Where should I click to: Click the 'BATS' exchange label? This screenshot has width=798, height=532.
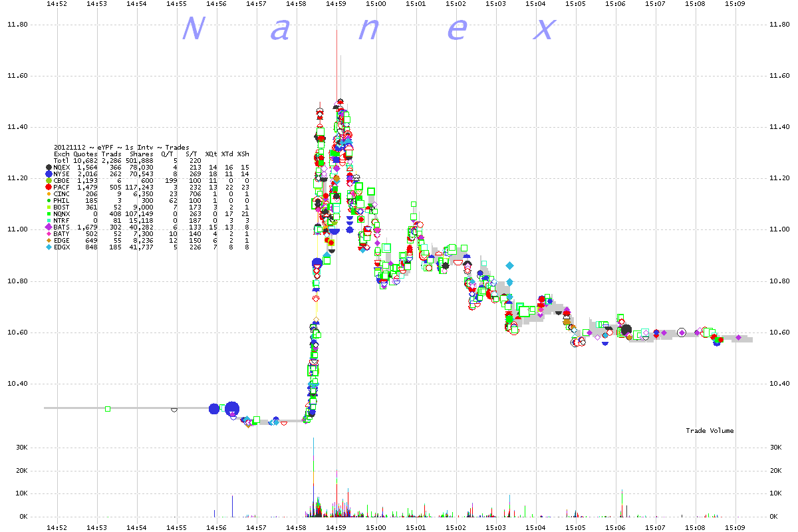61,227
